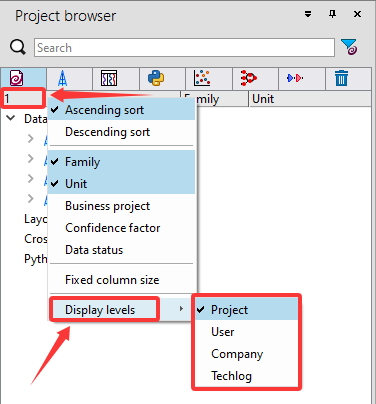Toggle the Project display level
The image size is (376, 404).
[x=247, y=310]
